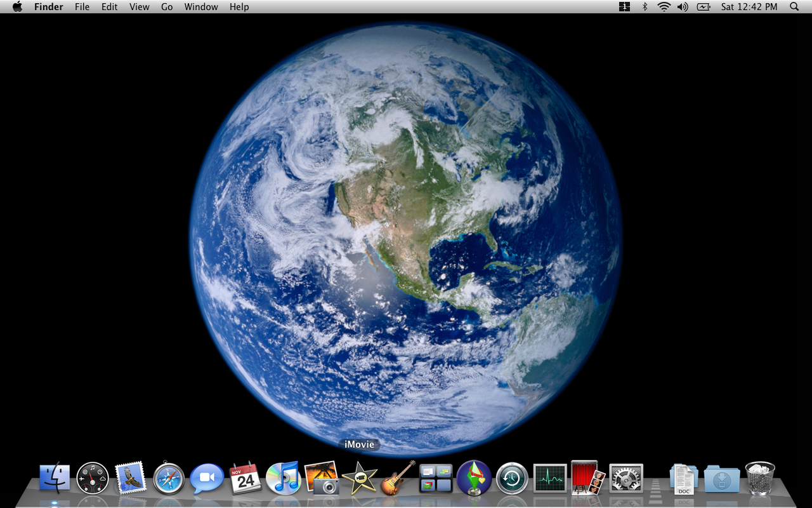
Task: Launch iTunes from the Dock
Action: coord(283,478)
